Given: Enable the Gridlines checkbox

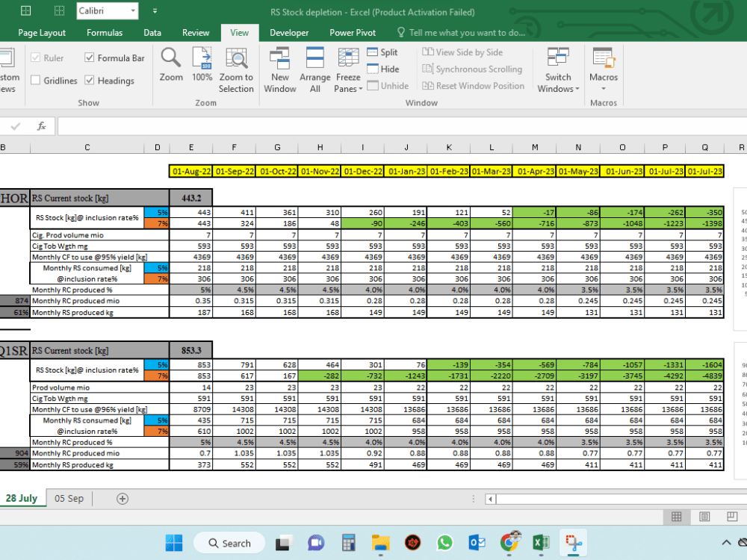Looking at the screenshot, I should tap(35, 80).
